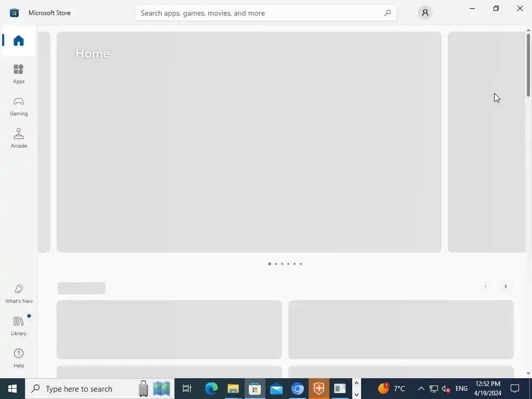
Task: Open the notification center icon
Action: (515, 389)
